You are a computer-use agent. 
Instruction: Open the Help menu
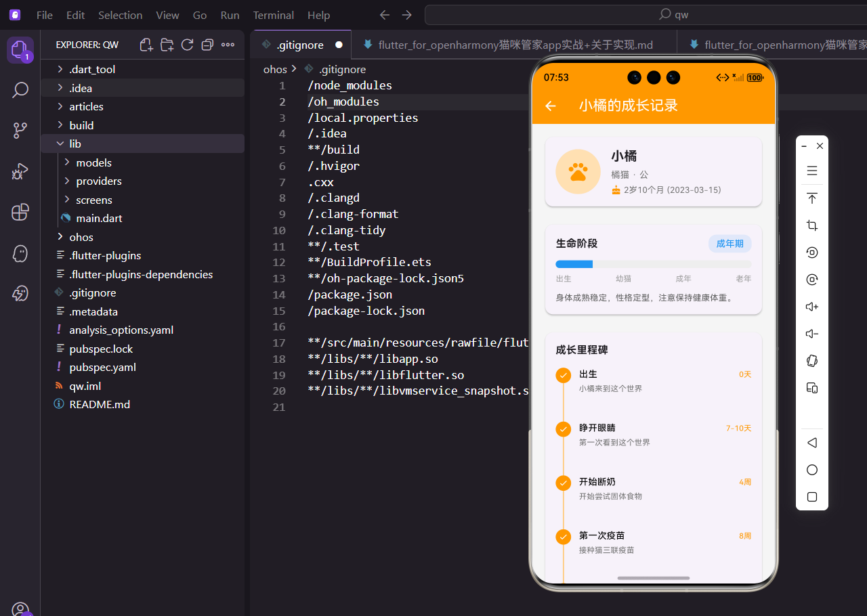tap(318, 15)
